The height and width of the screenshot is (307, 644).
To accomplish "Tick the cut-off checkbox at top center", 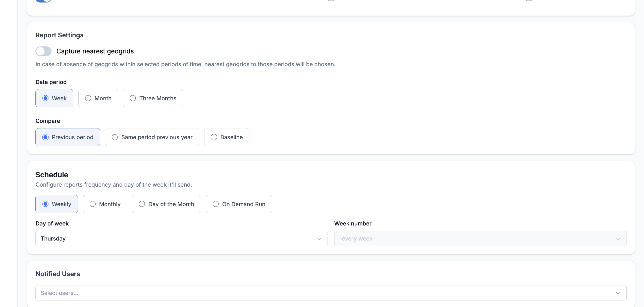I will (331, 1).
